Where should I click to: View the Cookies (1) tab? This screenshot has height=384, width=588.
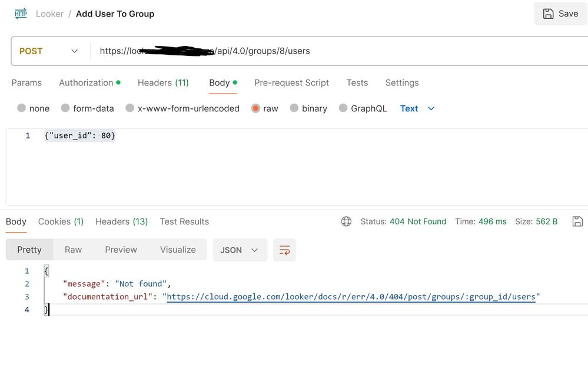pyautogui.click(x=61, y=221)
